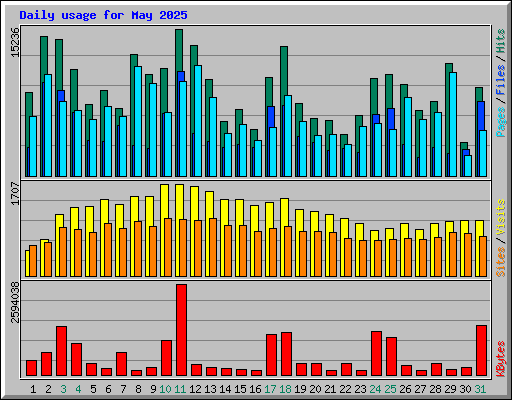512x400 pixels.
Task: Click the cyan 'Pages' legend label
Action: [500, 122]
